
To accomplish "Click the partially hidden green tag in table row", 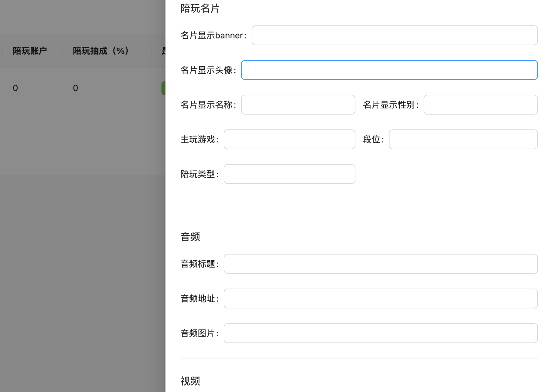I will click(x=163, y=88).
